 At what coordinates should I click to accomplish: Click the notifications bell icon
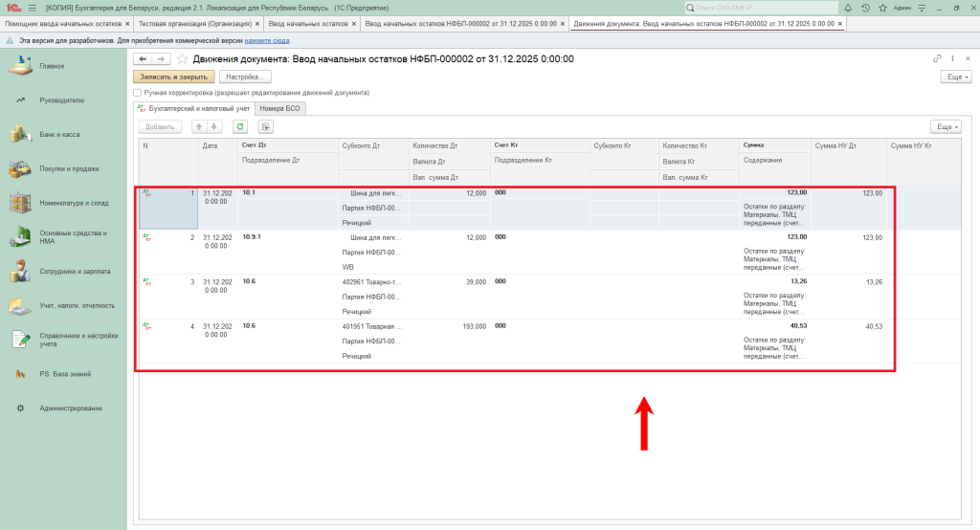tap(848, 8)
